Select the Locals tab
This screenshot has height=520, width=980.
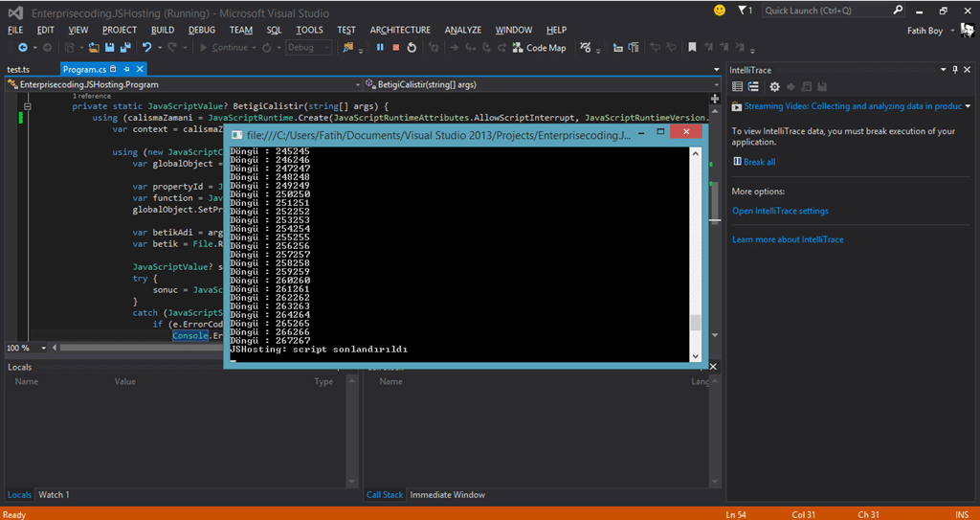19,494
